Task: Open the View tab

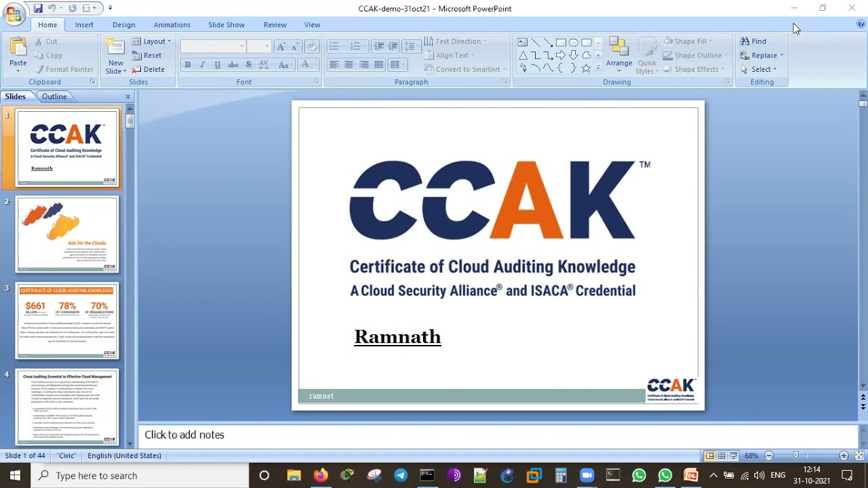Action: [312, 24]
